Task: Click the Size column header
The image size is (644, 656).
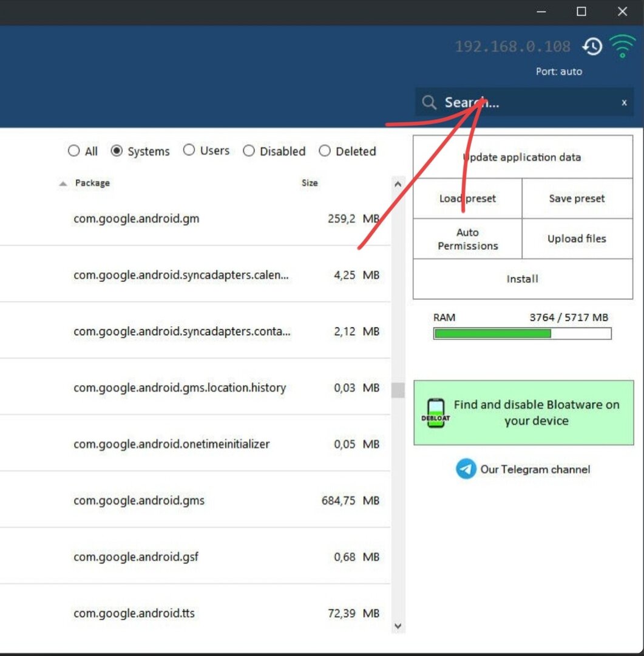Action: coord(310,183)
